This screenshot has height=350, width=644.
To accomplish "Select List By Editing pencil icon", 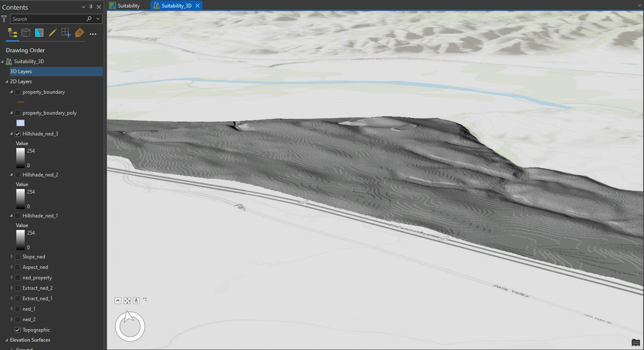I will [52, 33].
